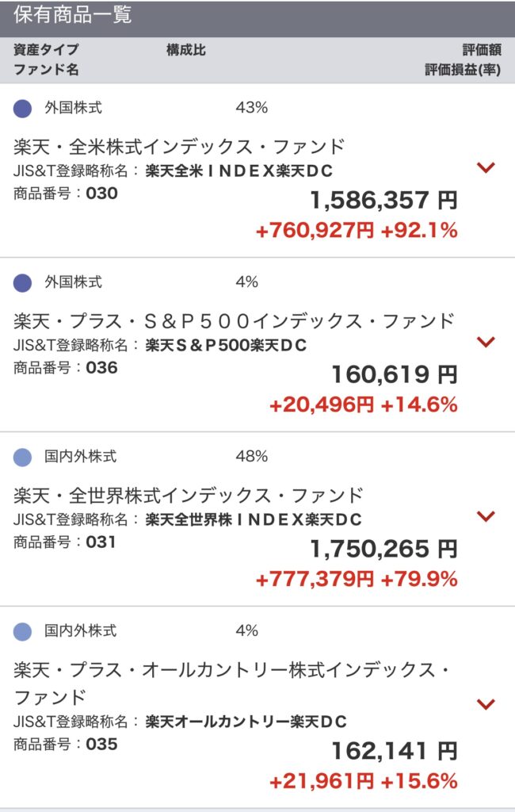Click the 資産タイプ column header
This screenshot has width=515, height=812.
46,50
